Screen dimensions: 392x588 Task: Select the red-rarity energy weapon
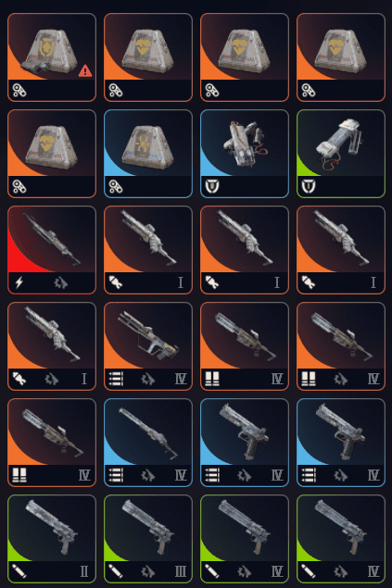52,250
